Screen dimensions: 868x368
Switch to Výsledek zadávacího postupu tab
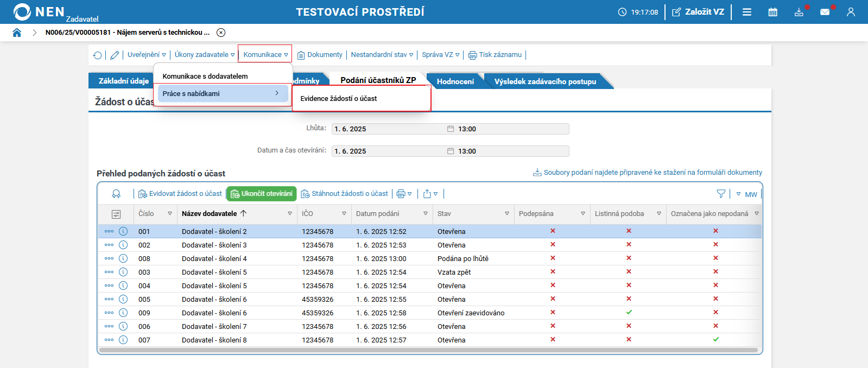545,81
